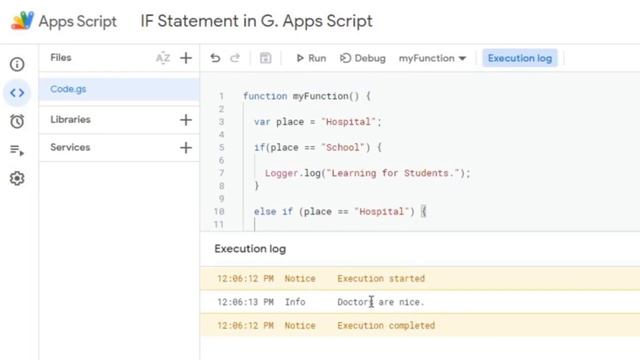Image resolution: width=640 pixels, height=360 pixels.
Task: Redo the last edit
Action: 235,58
